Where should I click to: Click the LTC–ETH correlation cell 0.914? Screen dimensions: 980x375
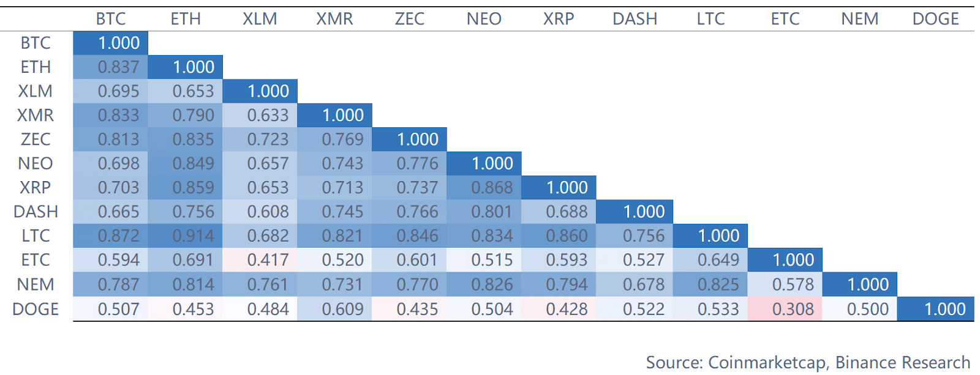[193, 236]
